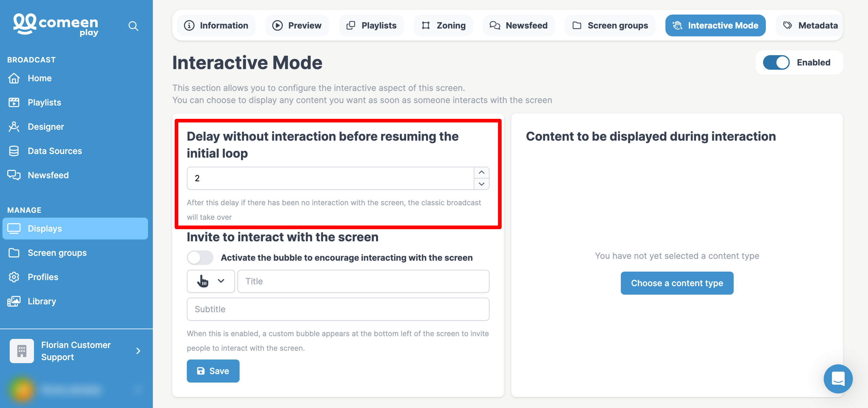
Task: Click the Data Sources database icon
Action: pos(14,151)
